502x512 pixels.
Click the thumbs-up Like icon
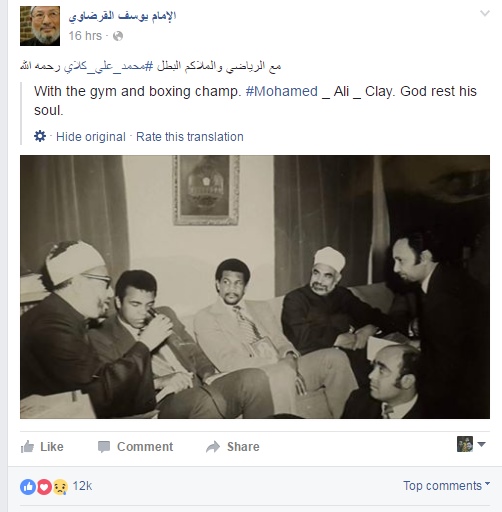tap(27, 447)
